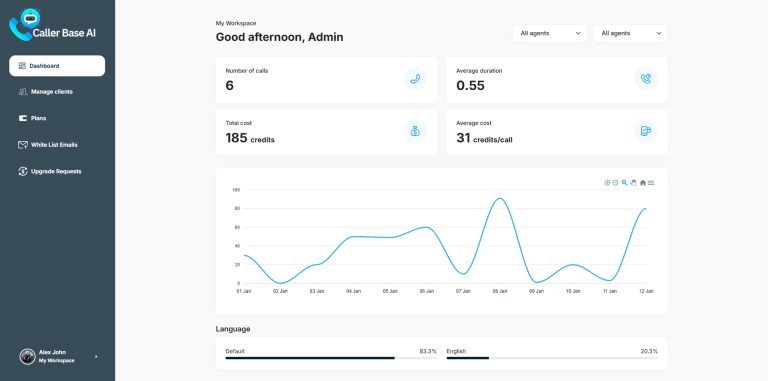Open the first All agents dropdown

[550, 33]
